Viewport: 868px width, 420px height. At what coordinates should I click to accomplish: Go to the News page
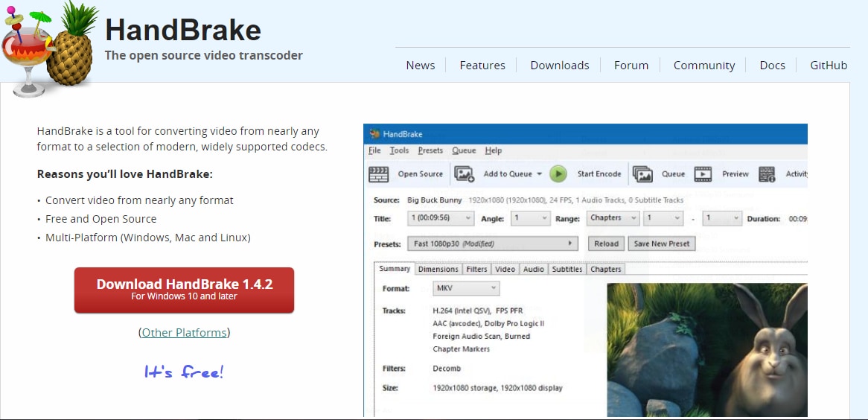tap(420, 66)
